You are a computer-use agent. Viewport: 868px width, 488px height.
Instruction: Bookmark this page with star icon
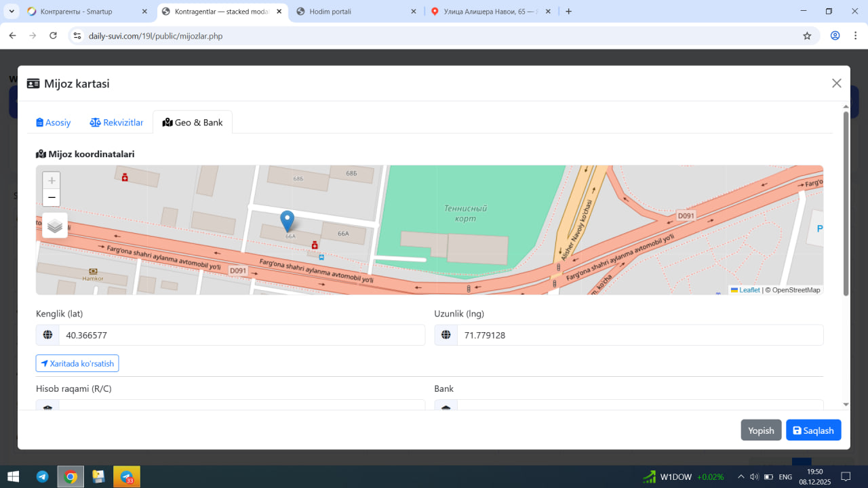807,36
